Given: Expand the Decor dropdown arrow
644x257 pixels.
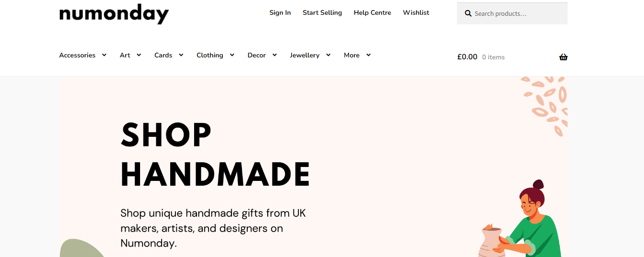Looking at the screenshot, I should [x=274, y=55].
